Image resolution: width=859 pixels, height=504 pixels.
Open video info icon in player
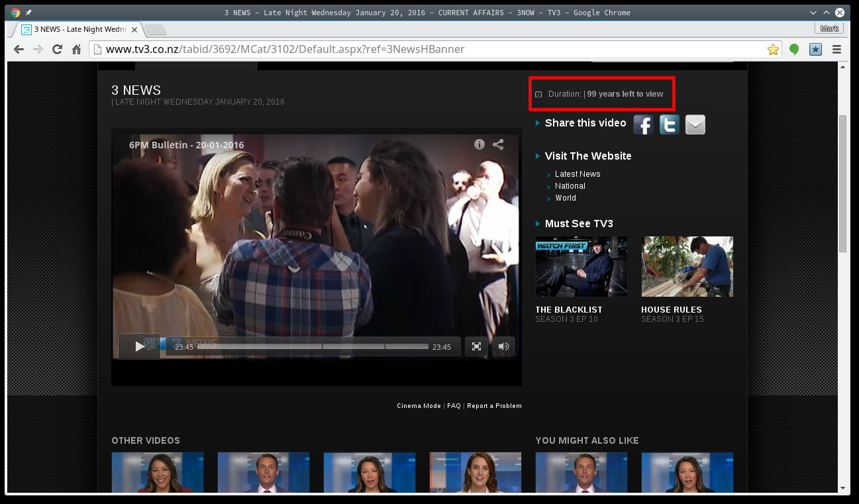click(480, 144)
